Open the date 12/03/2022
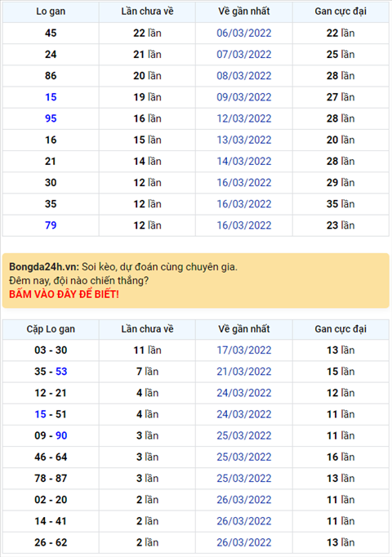Image resolution: width=392 pixels, height=557 pixels. pos(244,118)
